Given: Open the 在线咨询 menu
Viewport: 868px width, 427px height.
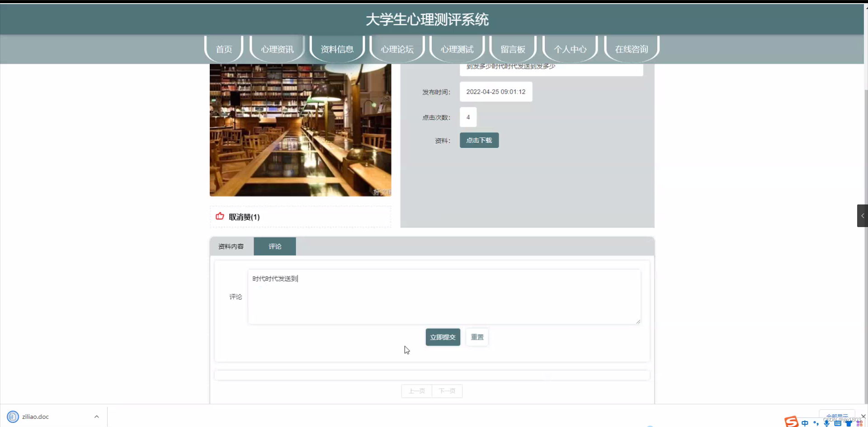Looking at the screenshot, I should click(632, 49).
